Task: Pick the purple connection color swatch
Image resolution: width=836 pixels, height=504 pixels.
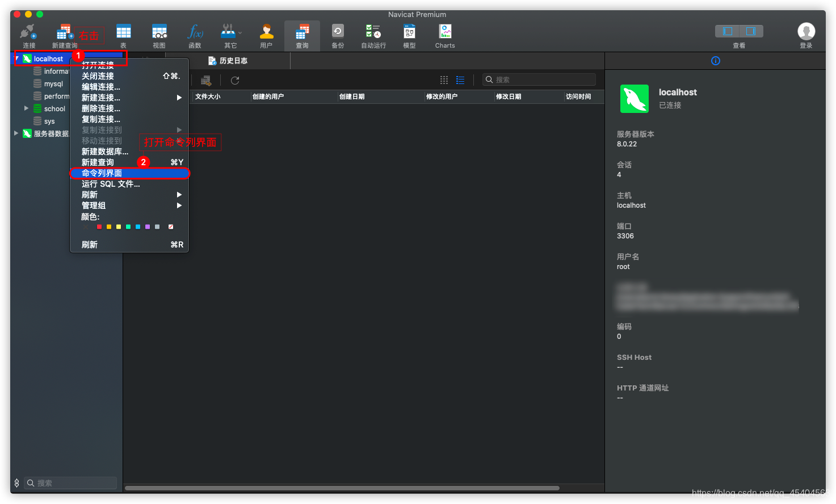Action: (x=148, y=226)
